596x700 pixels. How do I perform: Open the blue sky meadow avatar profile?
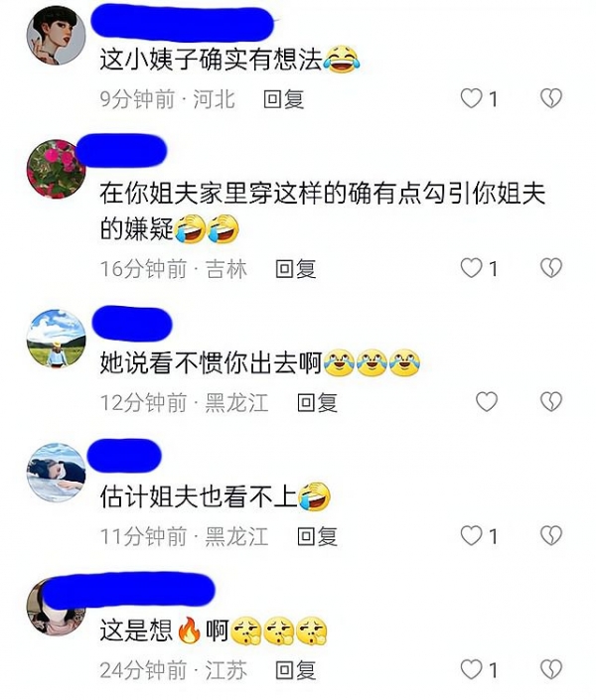click(57, 338)
